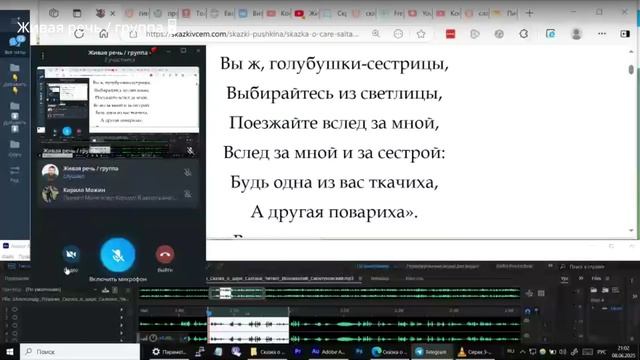Reload the browser page
Image resolution: width=640 pixels, height=360 pixels.
coord(79,34)
